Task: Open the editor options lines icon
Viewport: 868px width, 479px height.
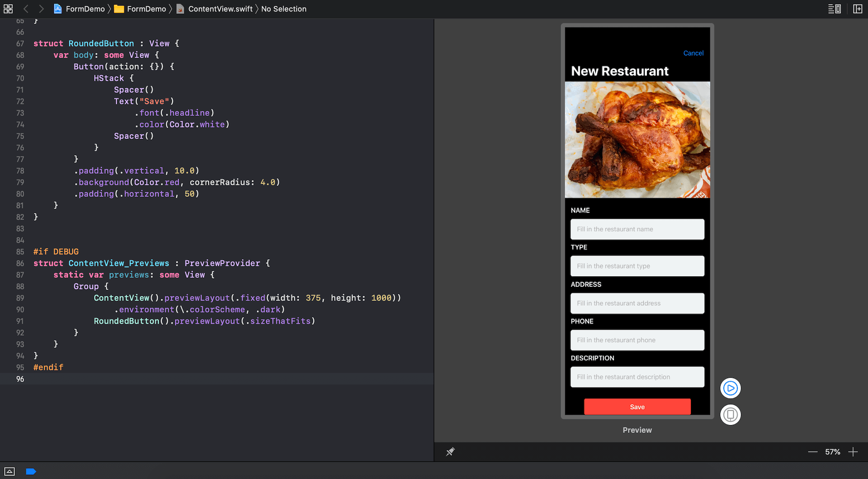Action: (x=834, y=9)
